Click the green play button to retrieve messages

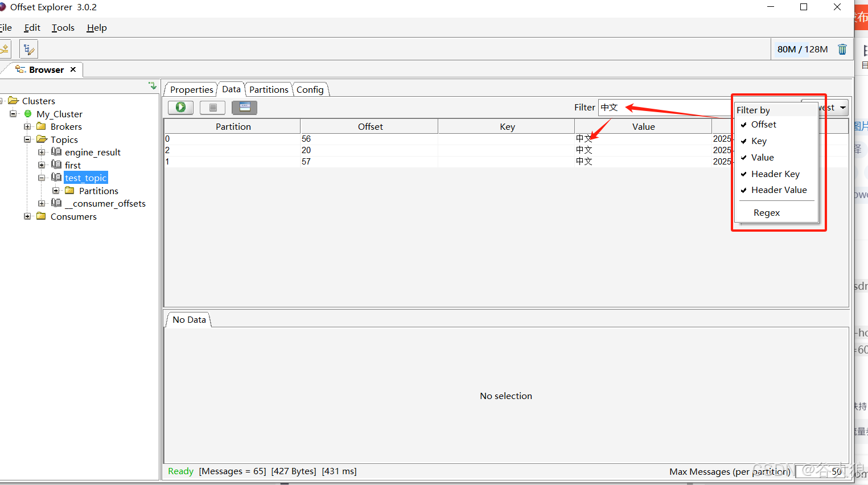tap(180, 107)
